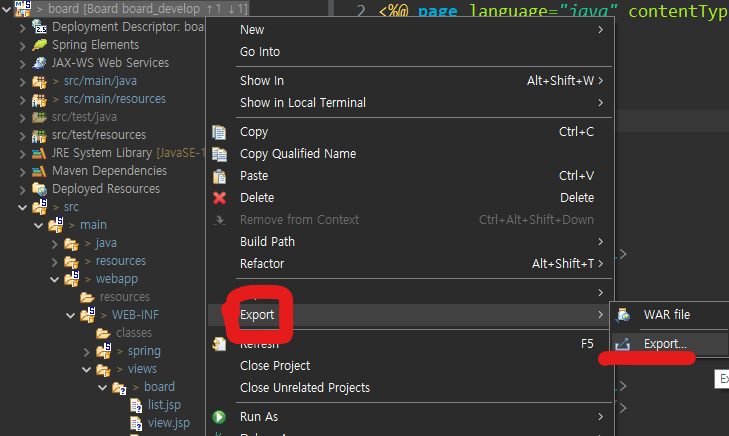Click the green Run As play icon
Screen dimensions: 729x436
219,417
